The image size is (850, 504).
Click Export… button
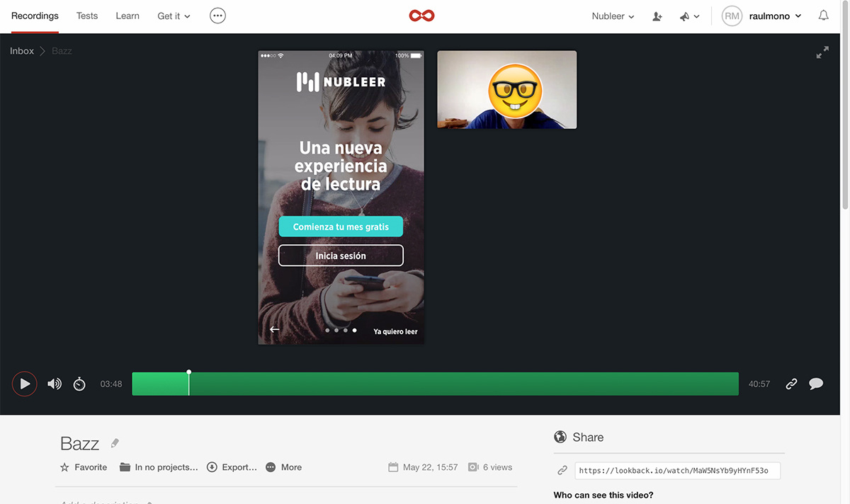232,467
